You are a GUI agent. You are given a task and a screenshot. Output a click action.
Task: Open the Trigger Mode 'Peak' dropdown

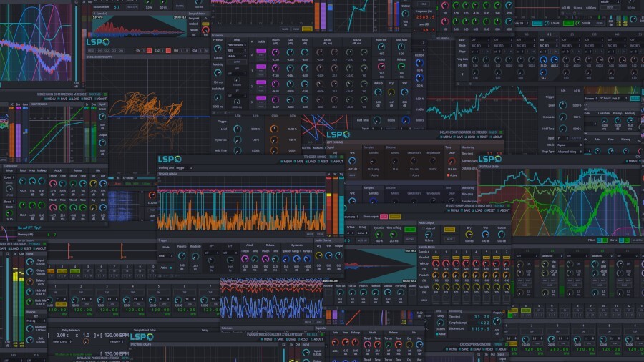[165, 255]
